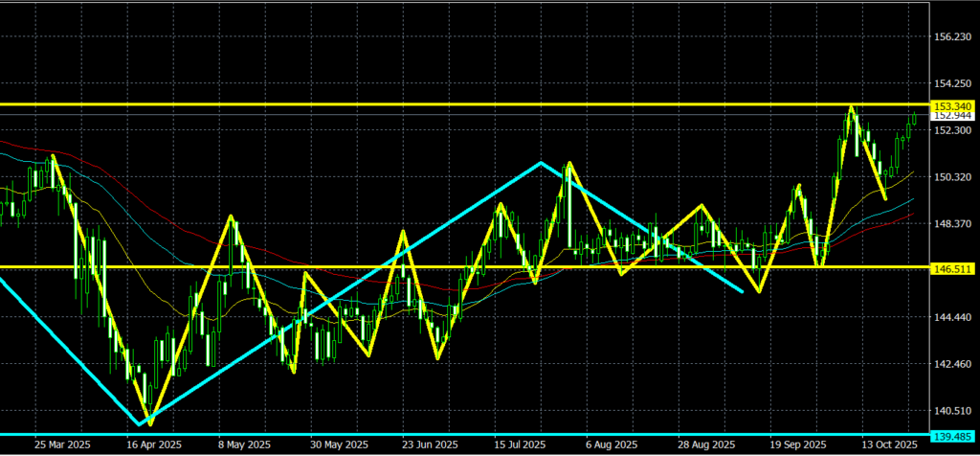The height and width of the screenshot is (456, 980).
Task: Click the 13 Oct 2025 date label
Action: (889, 445)
